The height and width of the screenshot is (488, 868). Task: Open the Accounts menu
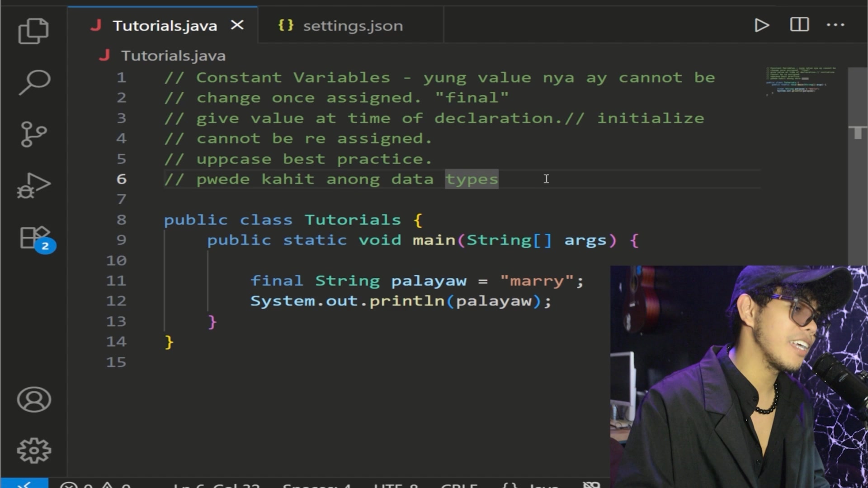click(34, 399)
